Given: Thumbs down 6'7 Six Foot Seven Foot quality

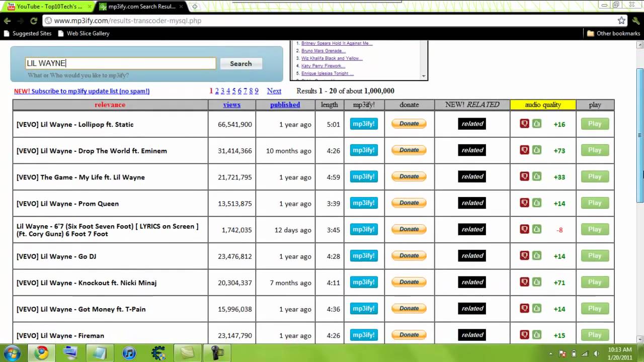Looking at the screenshot, I should [x=524, y=229].
